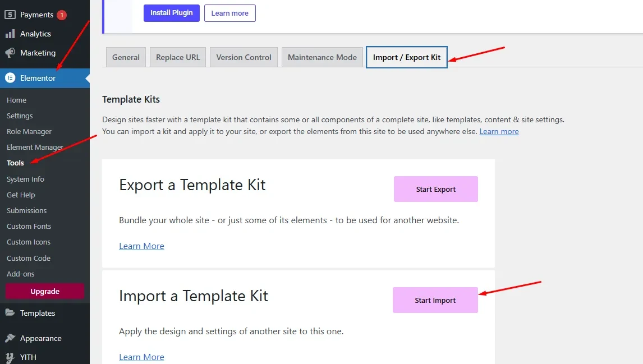Screen dimensions: 643x364
Task: Click the Template Kits heading
Action: (x=131, y=99)
